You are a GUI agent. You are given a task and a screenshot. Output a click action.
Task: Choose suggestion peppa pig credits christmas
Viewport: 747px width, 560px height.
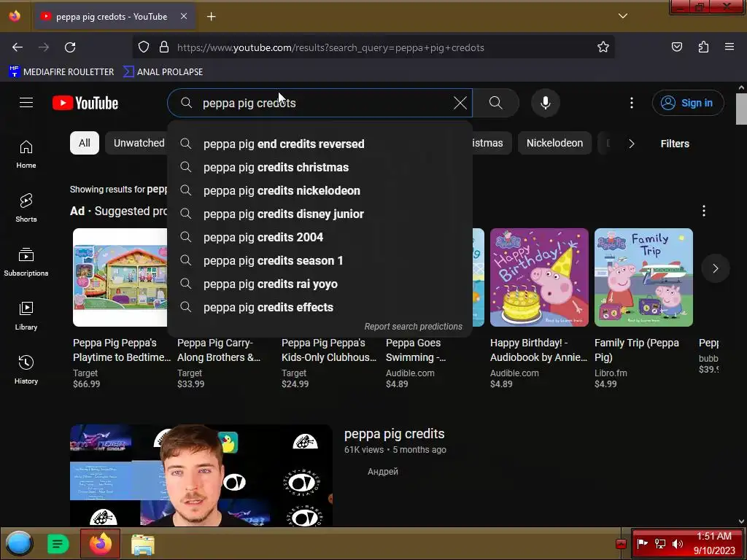320,167
